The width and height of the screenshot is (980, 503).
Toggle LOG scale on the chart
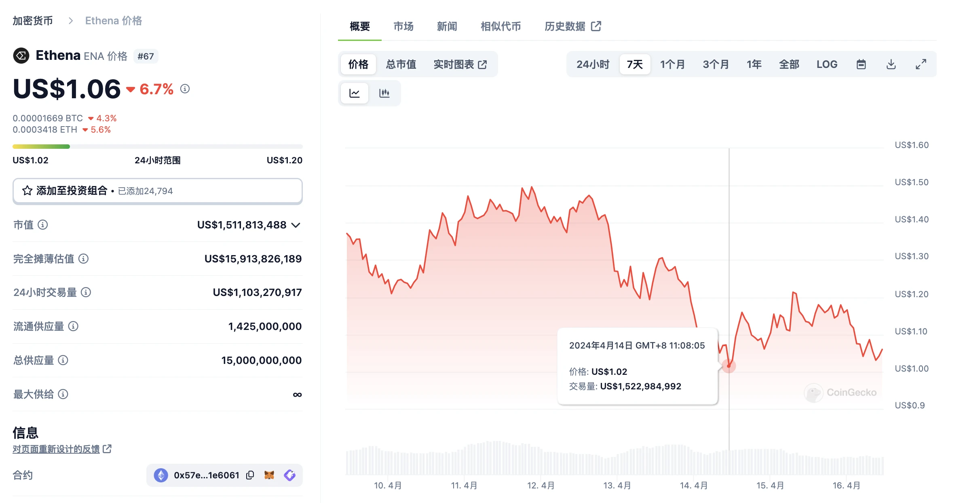827,64
